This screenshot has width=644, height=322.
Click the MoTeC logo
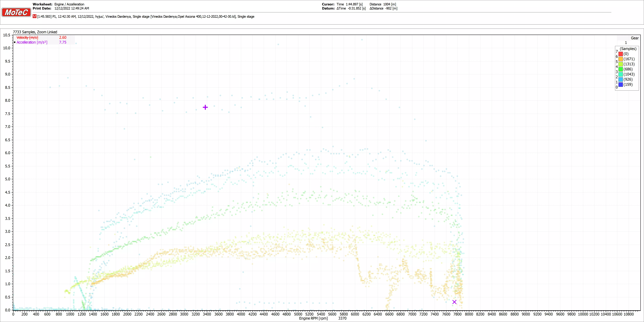tap(16, 12)
